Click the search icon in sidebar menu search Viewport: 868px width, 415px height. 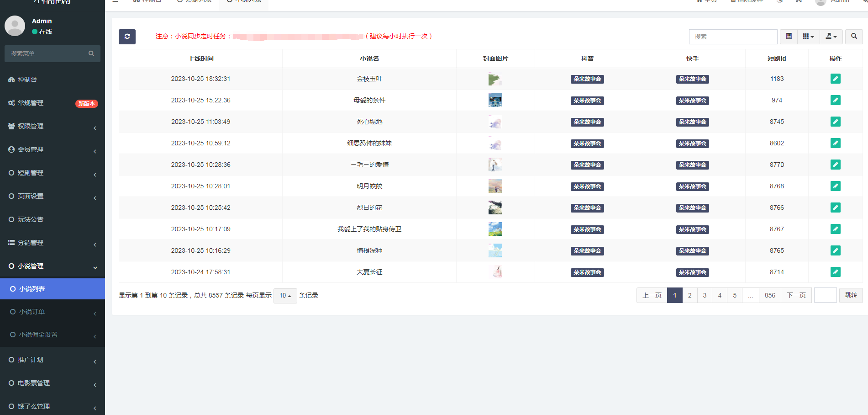pos(91,54)
